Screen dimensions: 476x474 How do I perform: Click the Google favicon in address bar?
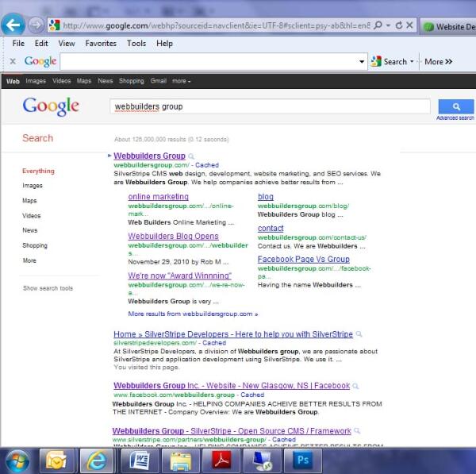pos(55,25)
